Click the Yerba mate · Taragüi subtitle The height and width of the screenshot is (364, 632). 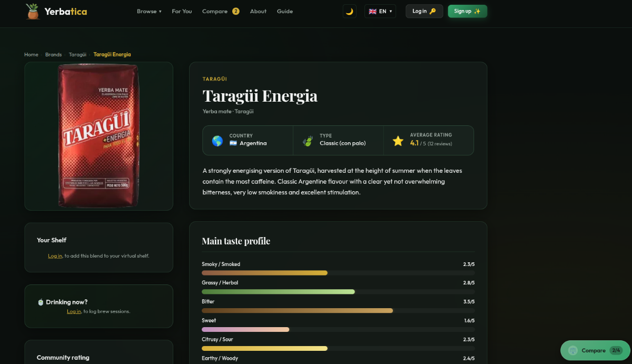tap(228, 111)
